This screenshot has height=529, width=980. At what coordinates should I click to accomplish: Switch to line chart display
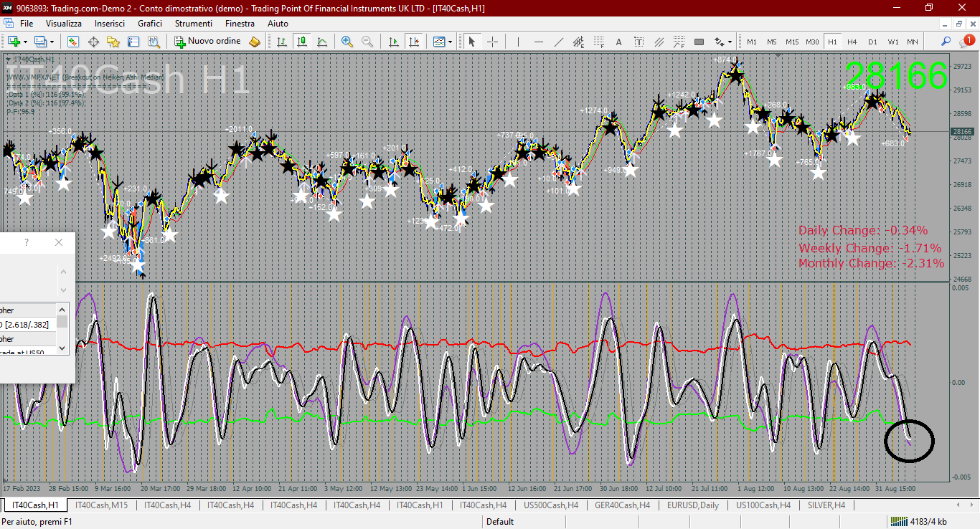coord(322,42)
